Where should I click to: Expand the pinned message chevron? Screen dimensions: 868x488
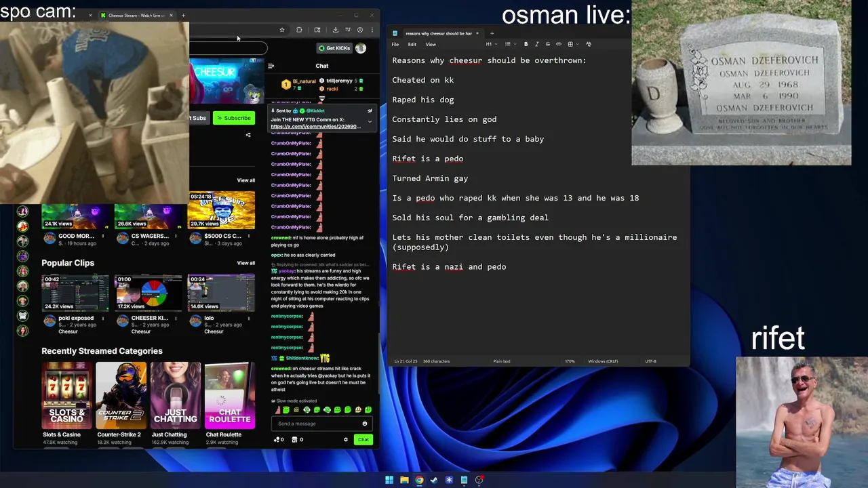[x=370, y=121]
